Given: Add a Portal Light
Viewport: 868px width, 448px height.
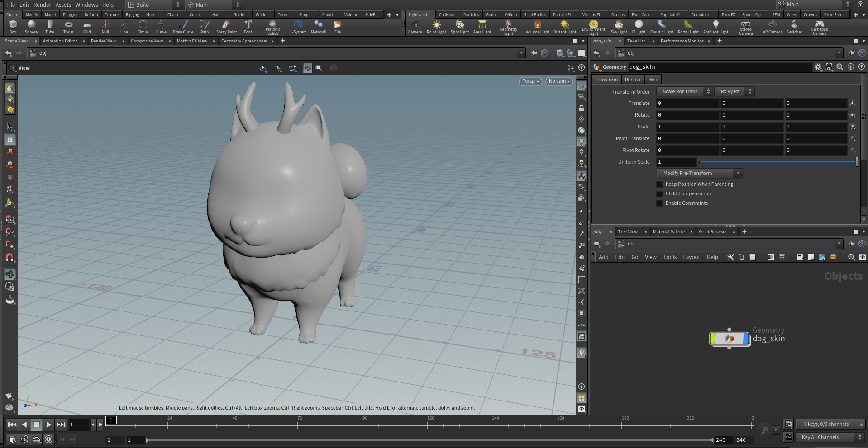Looking at the screenshot, I should click(x=688, y=27).
